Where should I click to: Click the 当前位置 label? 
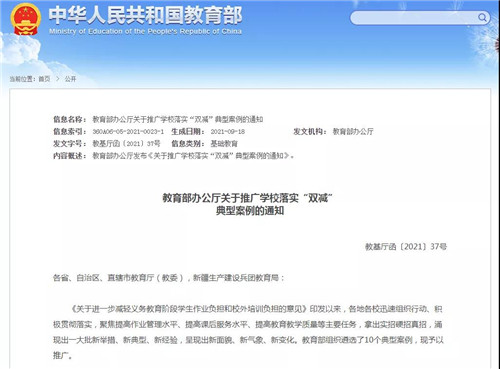[21, 79]
